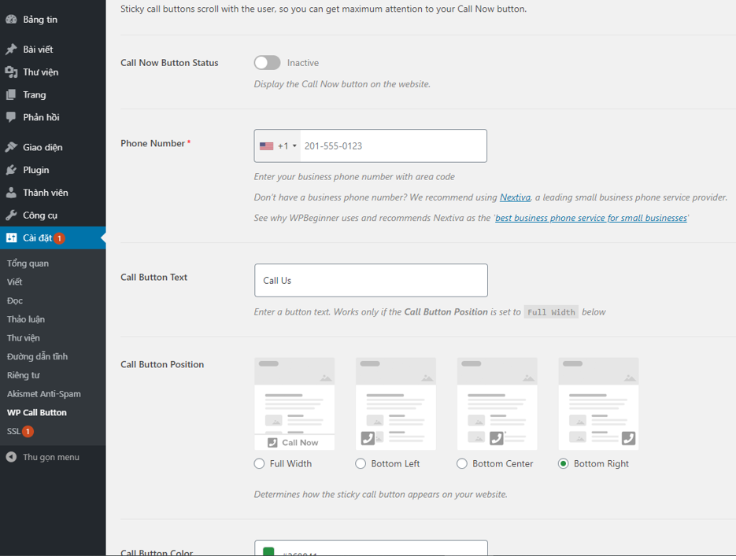Open Công cụ menu item
This screenshot has width=736, height=560.
click(x=53, y=216)
